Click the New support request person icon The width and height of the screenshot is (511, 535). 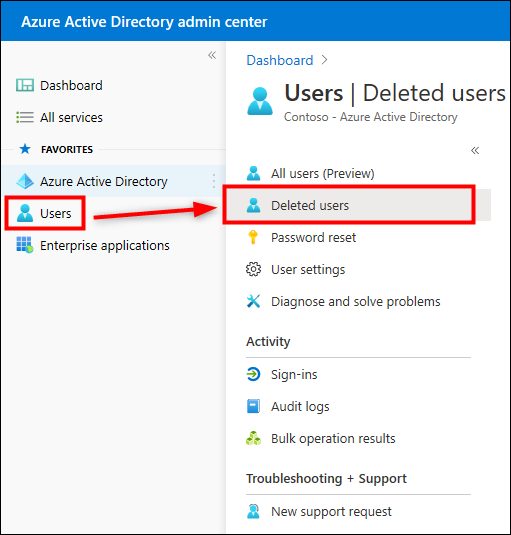pyautogui.click(x=253, y=511)
